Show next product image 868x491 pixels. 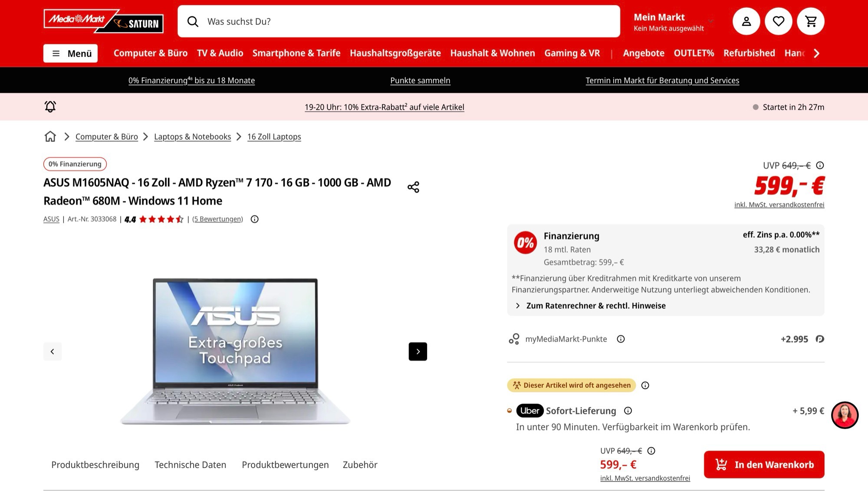[x=418, y=351]
